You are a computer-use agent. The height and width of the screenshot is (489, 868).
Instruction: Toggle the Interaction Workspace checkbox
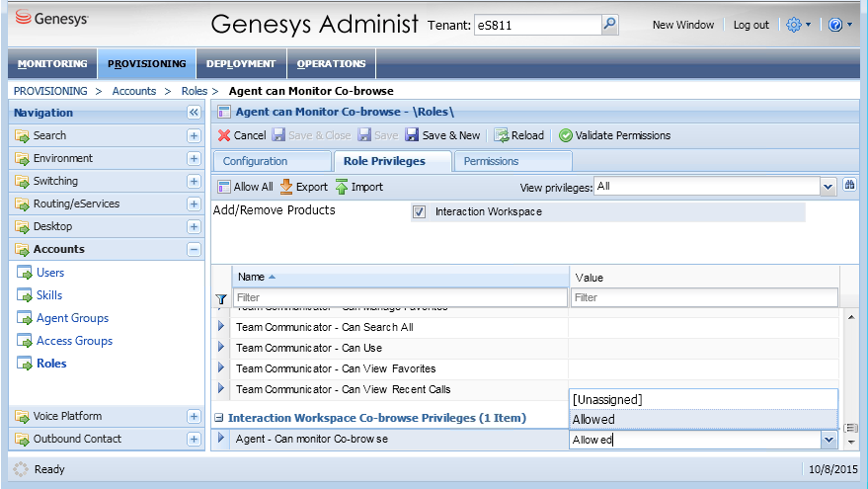419,211
